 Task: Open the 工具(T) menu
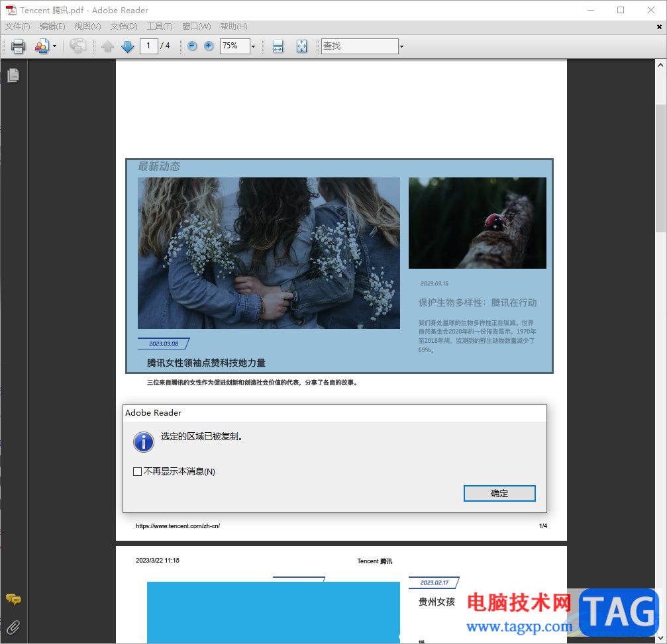click(160, 26)
